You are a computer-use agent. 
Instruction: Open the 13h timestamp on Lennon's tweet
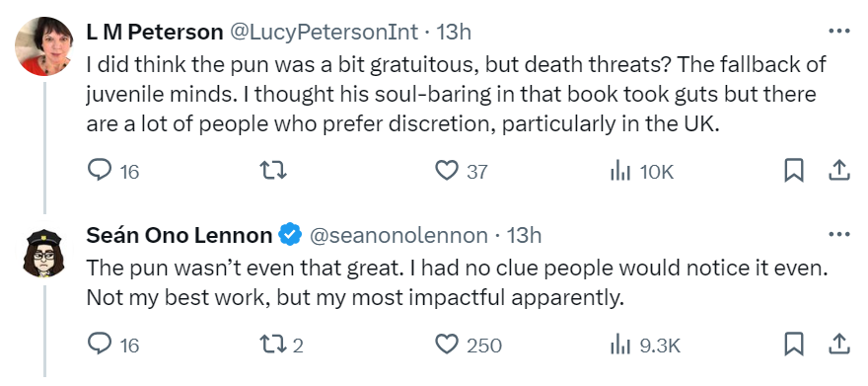tap(524, 236)
